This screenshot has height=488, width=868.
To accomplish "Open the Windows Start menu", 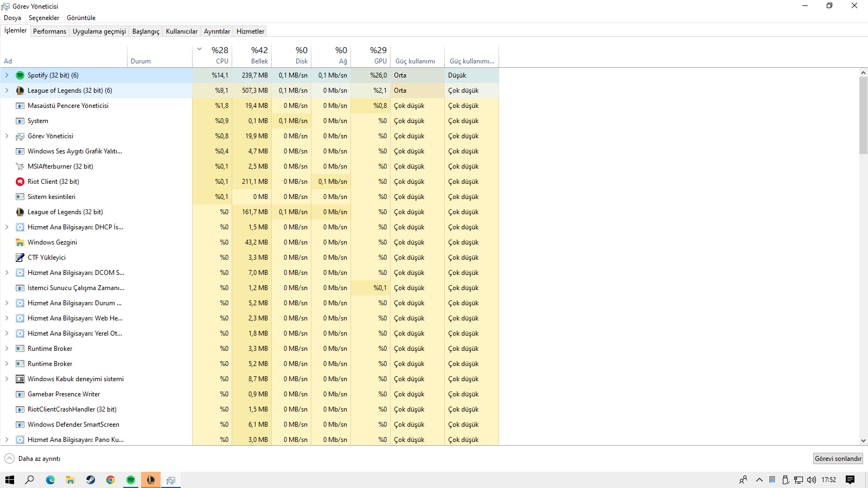I will (10, 480).
